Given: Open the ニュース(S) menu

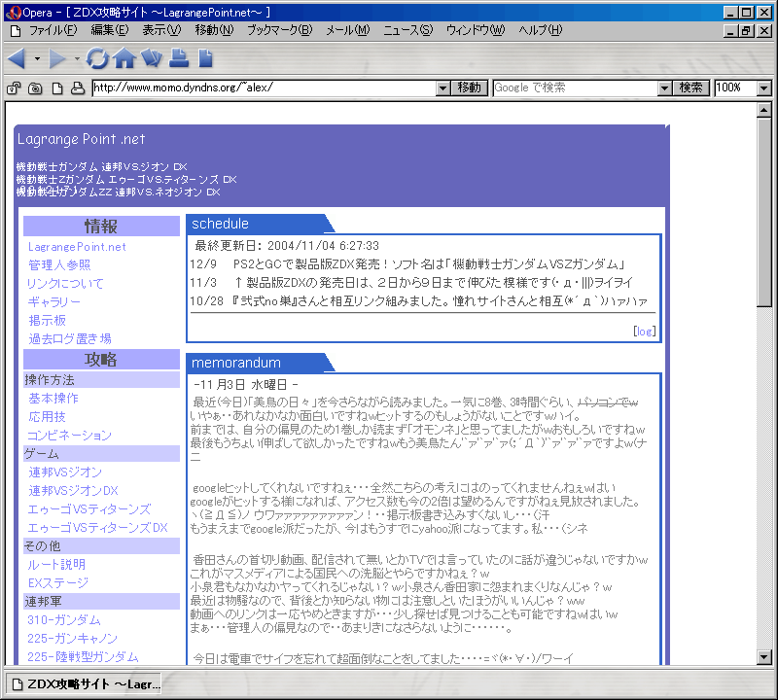Looking at the screenshot, I should pyautogui.click(x=407, y=31).
